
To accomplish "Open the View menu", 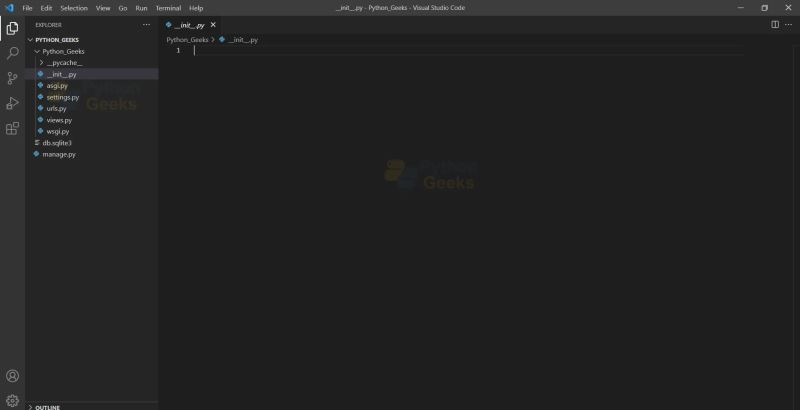I will [x=103, y=8].
